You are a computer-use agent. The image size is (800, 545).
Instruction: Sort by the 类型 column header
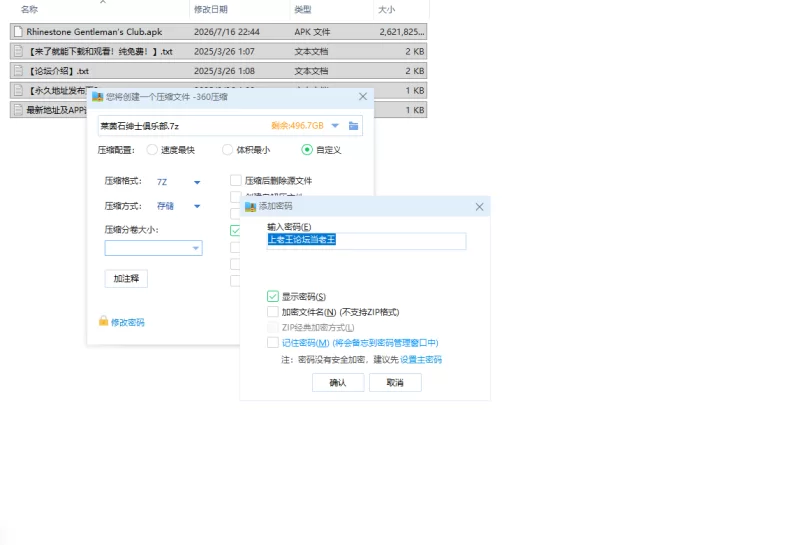303,9
